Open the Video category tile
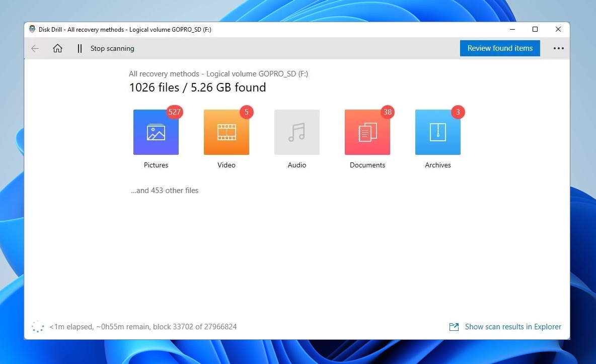 point(226,132)
